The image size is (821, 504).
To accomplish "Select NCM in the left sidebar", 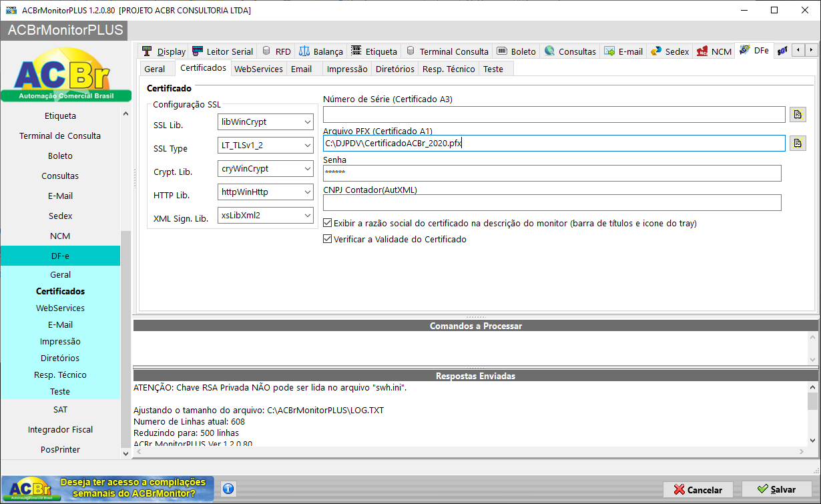I will 60,236.
